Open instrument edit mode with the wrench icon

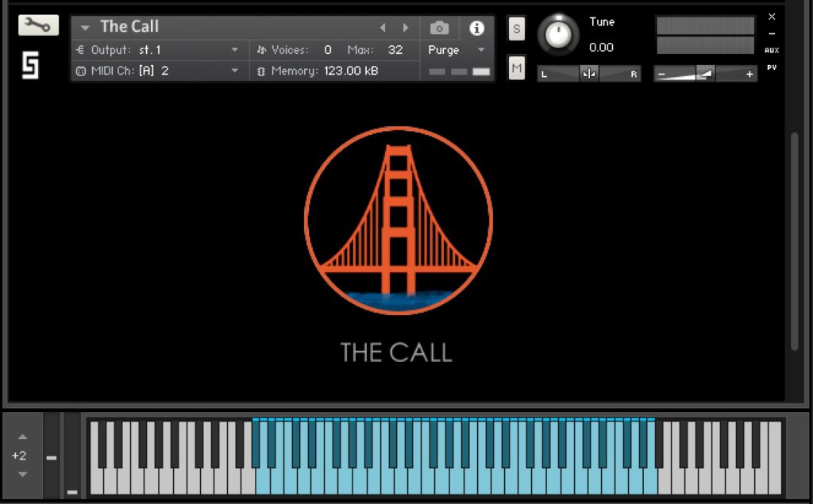click(x=38, y=25)
